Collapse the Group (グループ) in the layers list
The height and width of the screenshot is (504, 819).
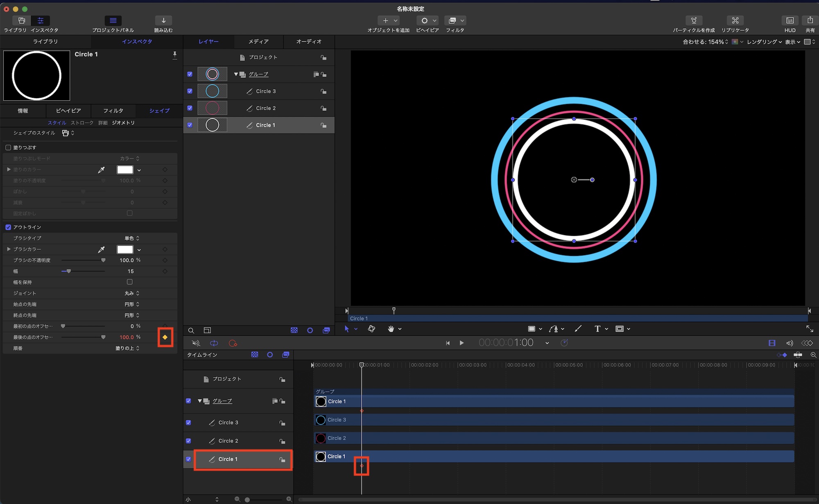(236, 75)
